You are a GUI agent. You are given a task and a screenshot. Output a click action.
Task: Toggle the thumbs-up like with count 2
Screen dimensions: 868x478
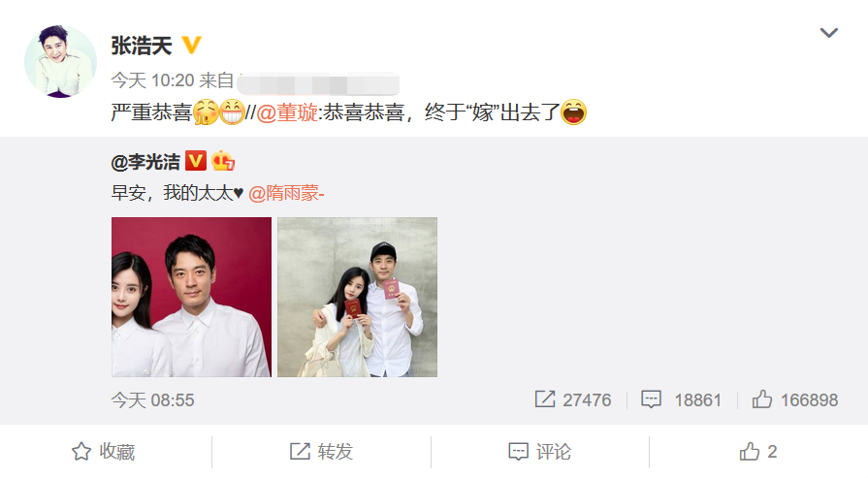[758, 452]
